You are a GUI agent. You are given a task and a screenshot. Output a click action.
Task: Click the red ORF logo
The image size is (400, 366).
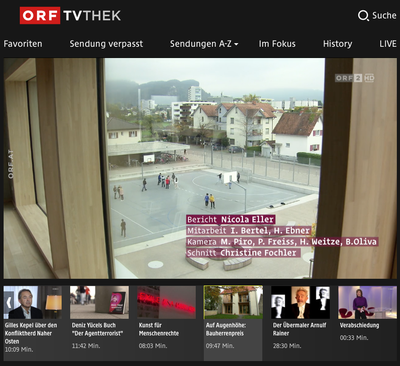point(40,15)
